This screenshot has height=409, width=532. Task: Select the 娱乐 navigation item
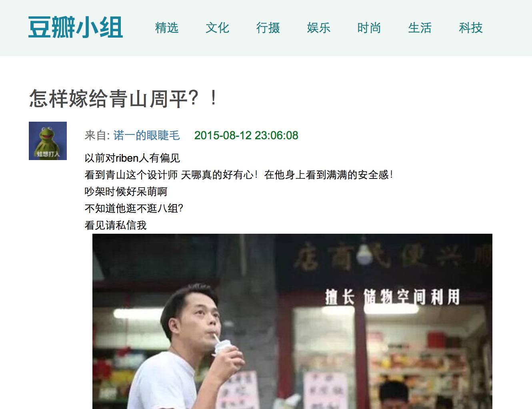coord(319,28)
